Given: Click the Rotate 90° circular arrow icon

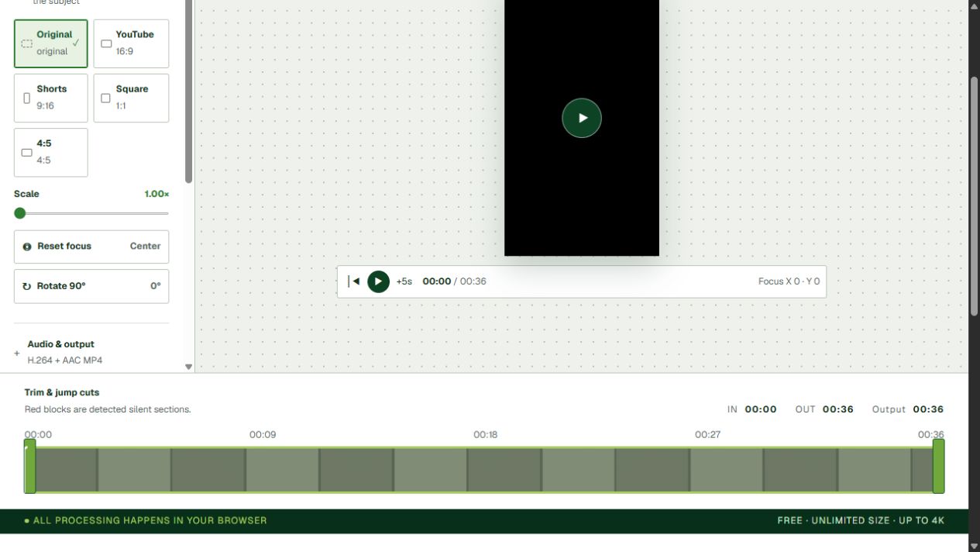Looking at the screenshot, I should point(27,286).
